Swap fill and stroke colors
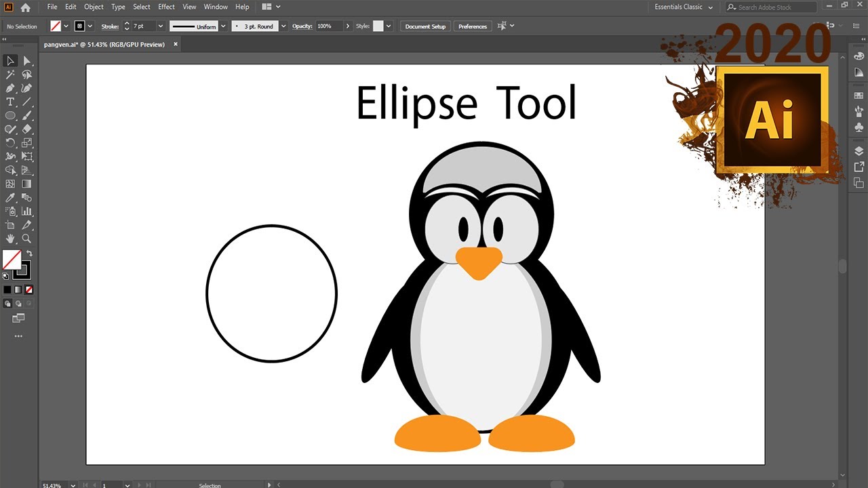868x488 pixels. tap(29, 253)
